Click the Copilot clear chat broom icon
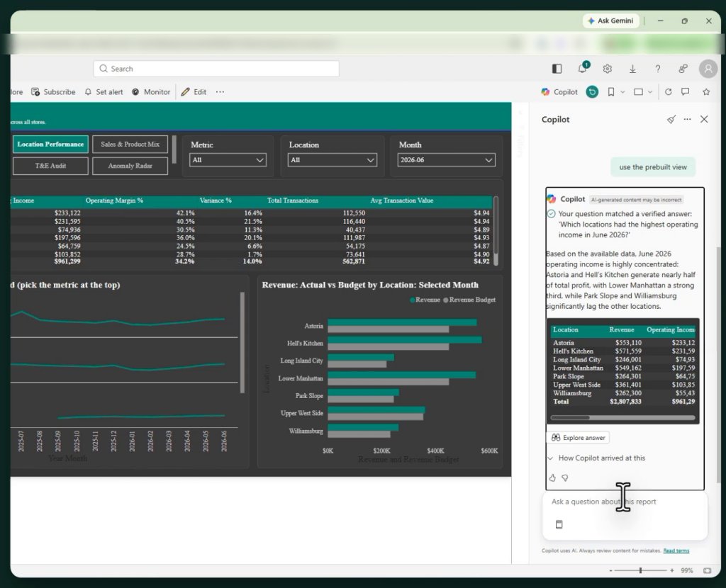This screenshot has height=588, width=726. (671, 119)
